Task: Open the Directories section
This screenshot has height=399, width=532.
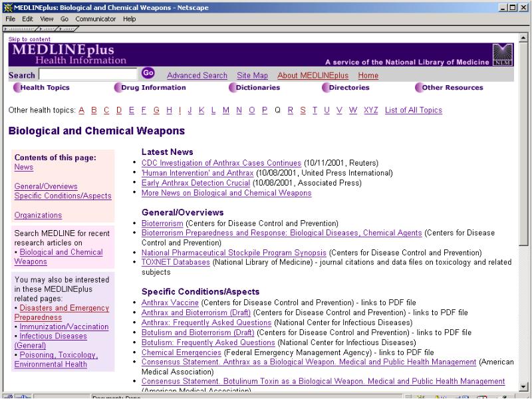Action: [x=345, y=88]
